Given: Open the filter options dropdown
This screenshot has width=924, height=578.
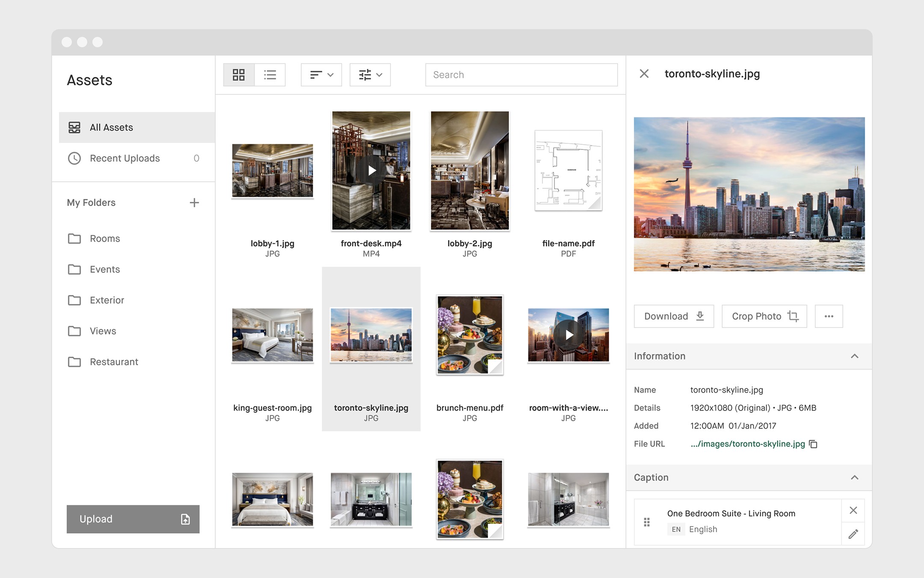Looking at the screenshot, I should pyautogui.click(x=370, y=74).
